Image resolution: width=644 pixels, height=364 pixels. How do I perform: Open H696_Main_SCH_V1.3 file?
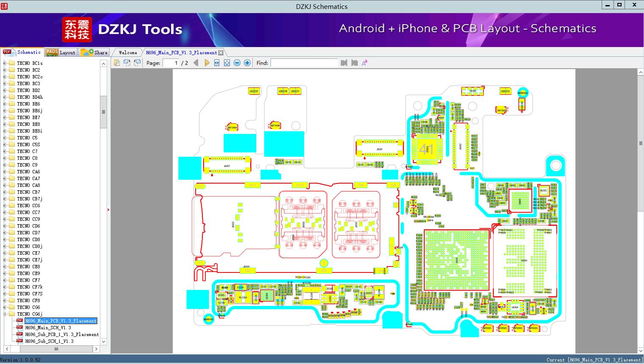pyautogui.click(x=48, y=328)
